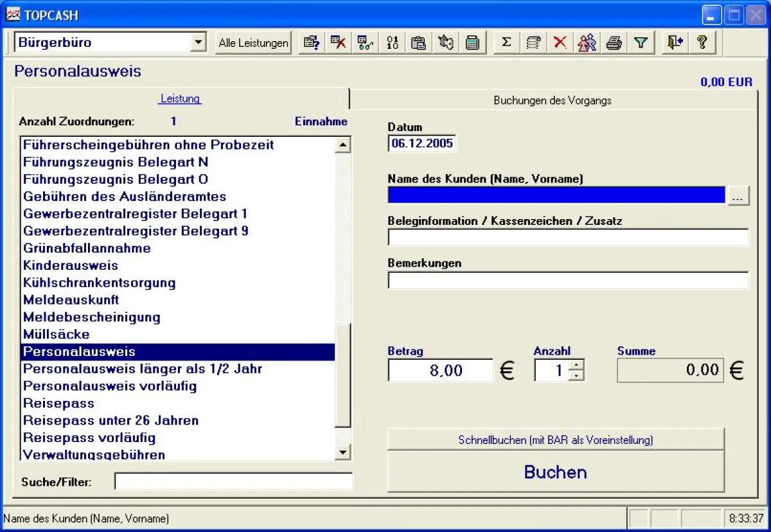The height and width of the screenshot is (532, 771).
Task: Click the exit door icon
Action: point(673,42)
